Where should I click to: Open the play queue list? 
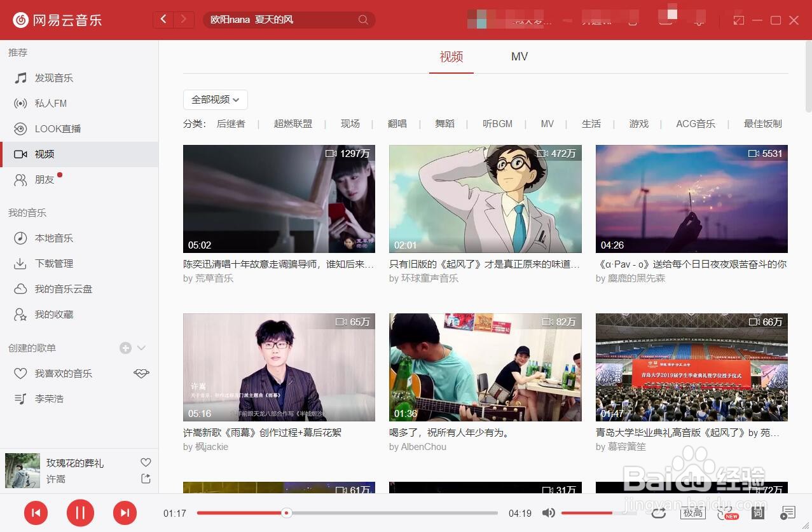[788, 513]
